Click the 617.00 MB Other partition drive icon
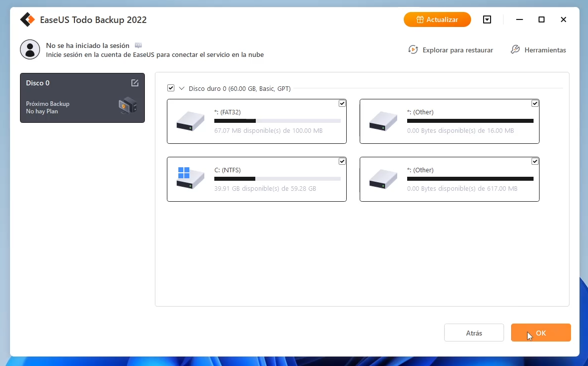Screen dimensions: 588x366 [383, 179]
